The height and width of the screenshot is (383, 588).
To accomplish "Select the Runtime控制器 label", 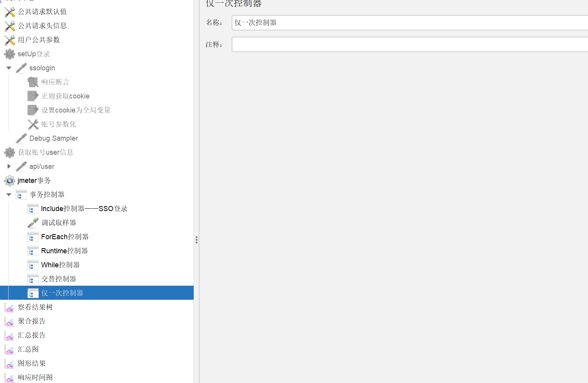I will (x=65, y=251).
